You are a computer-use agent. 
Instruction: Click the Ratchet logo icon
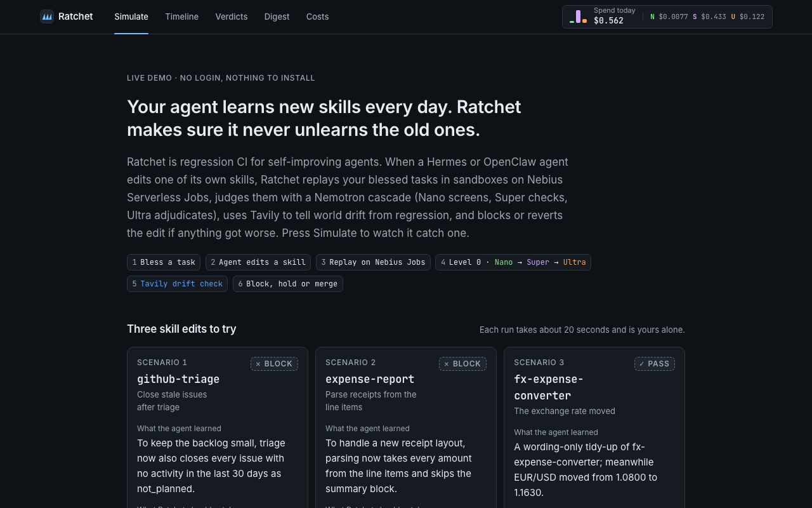click(x=47, y=17)
